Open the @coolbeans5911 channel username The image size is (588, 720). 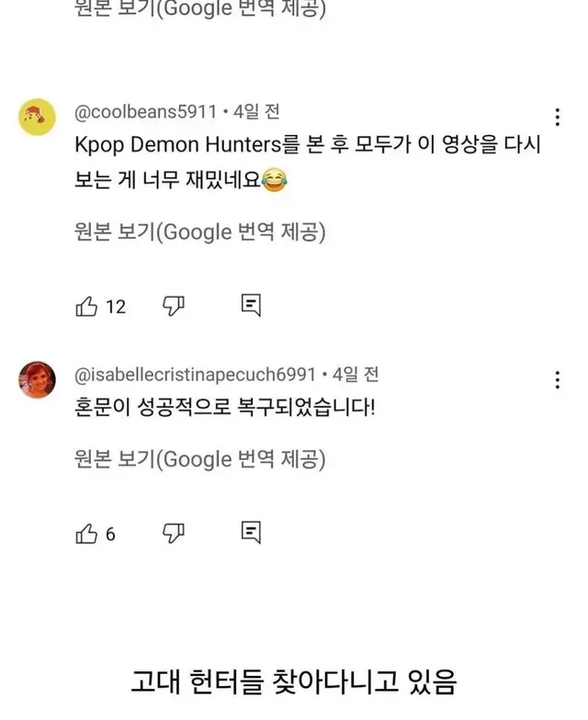[x=145, y=113]
